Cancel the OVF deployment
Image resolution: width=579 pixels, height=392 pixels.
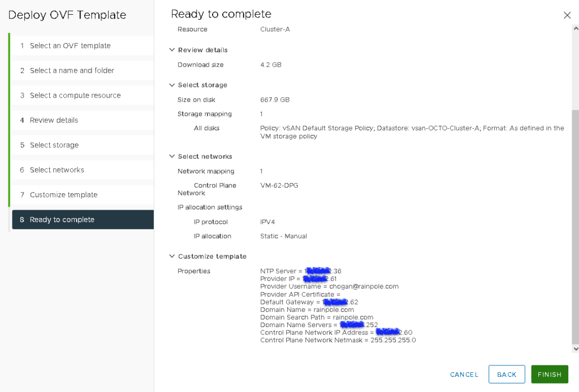[x=464, y=374]
